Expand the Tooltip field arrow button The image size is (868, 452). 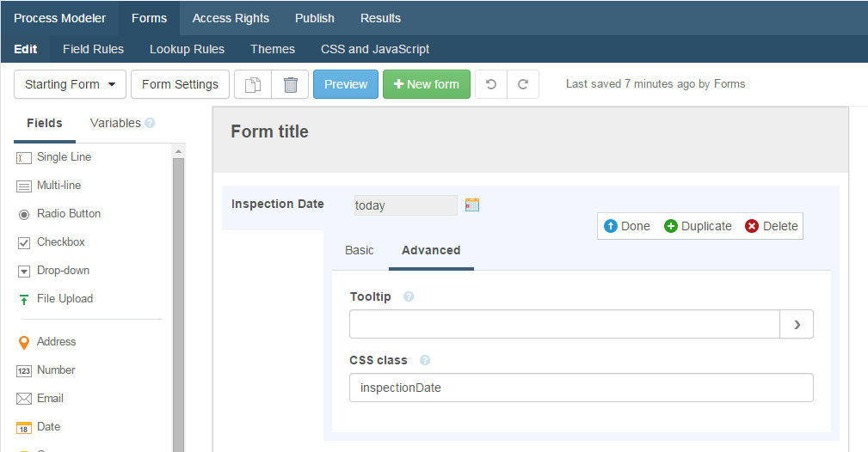(797, 324)
